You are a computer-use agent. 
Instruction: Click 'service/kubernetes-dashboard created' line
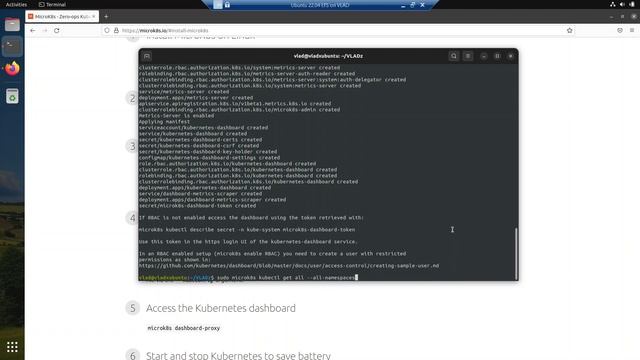[193, 134]
